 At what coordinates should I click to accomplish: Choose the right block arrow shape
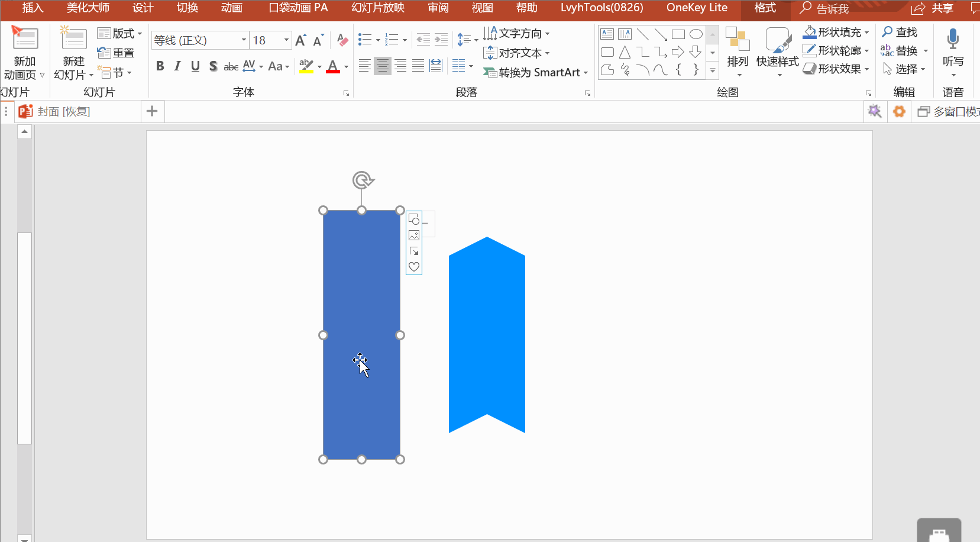coord(678,52)
